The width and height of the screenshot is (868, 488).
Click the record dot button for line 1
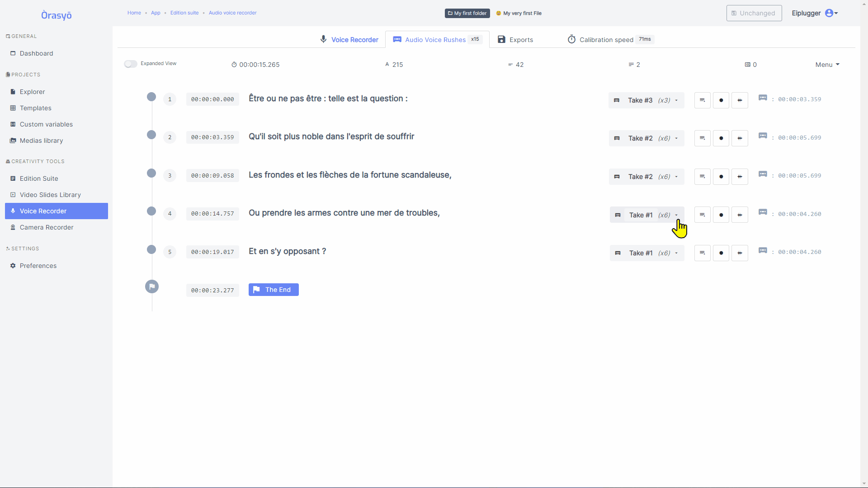tap(721, 100)
